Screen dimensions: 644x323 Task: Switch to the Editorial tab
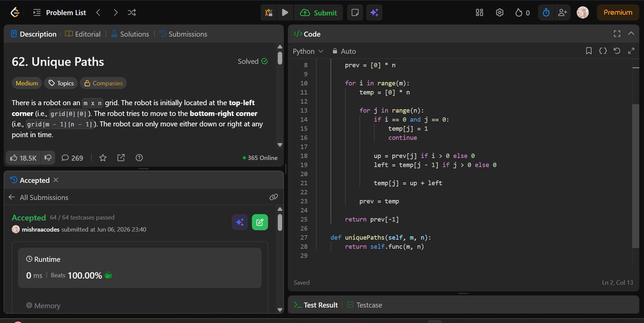coord(83,34)
